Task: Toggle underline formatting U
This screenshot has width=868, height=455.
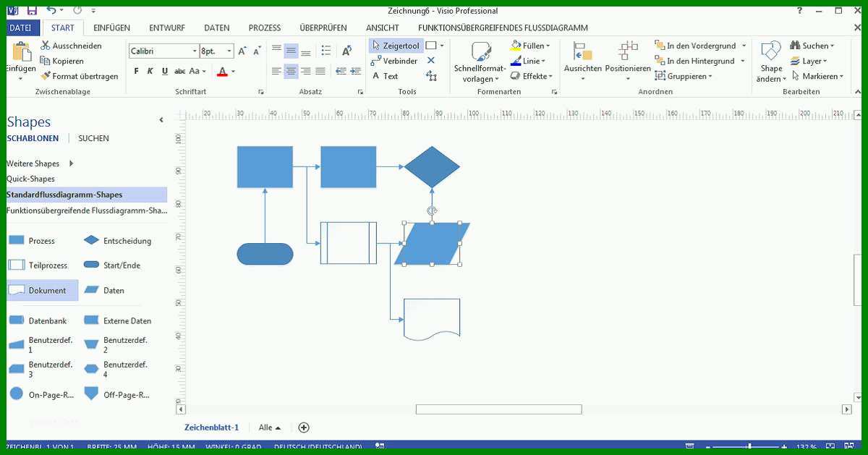Action: pos(165,71)
